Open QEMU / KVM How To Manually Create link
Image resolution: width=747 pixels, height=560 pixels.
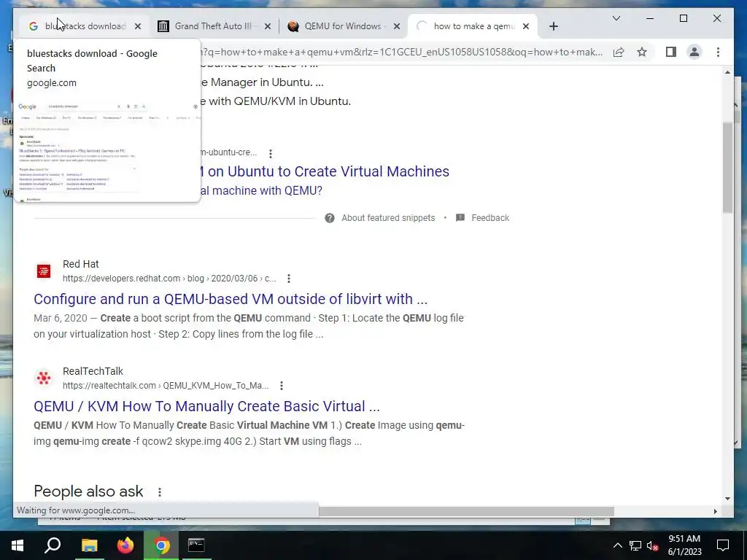[x=206, y=406]
